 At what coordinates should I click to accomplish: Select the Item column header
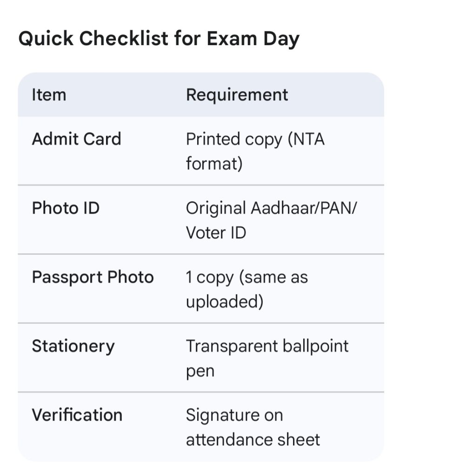pos(49,95)
